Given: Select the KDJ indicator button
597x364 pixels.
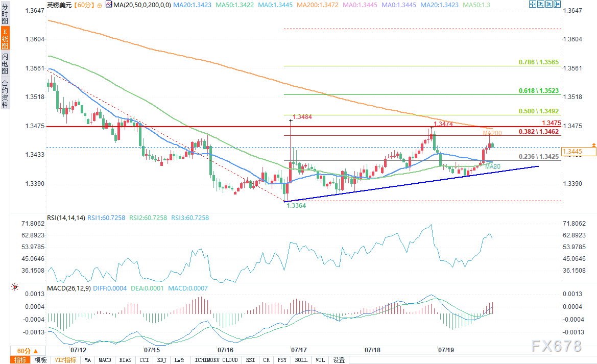Looking at the screenshot, I should pos(161,360).
